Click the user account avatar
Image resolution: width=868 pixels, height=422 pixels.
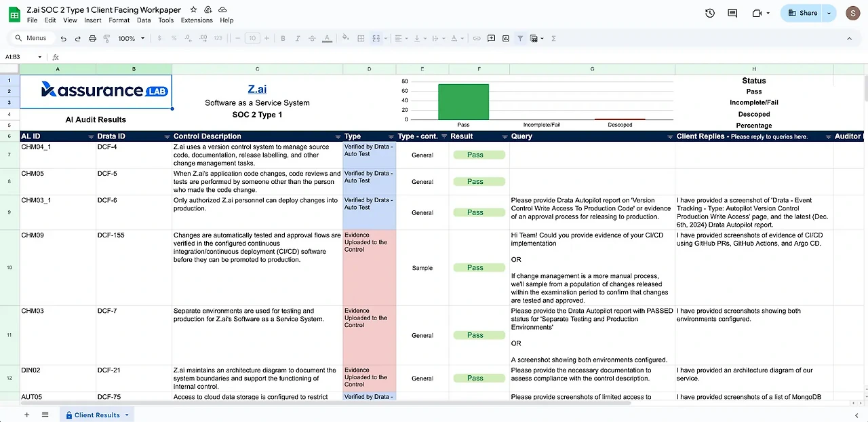(x=852, y=13)
